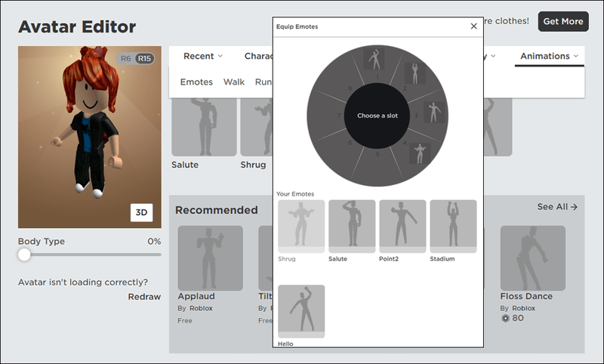This screenshot has width=604, height=364.
Task: Open the Animations dropdown menu
Action: click(550, 56)
